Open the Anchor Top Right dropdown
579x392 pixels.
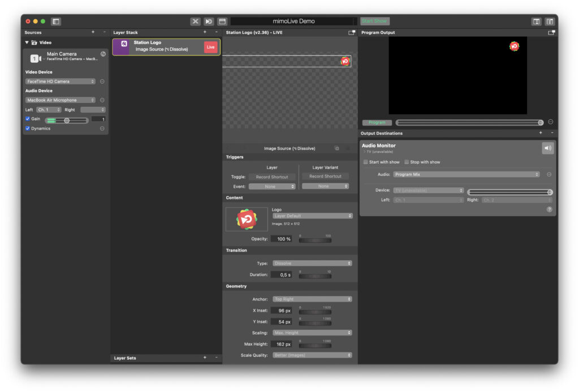[312, 299]
